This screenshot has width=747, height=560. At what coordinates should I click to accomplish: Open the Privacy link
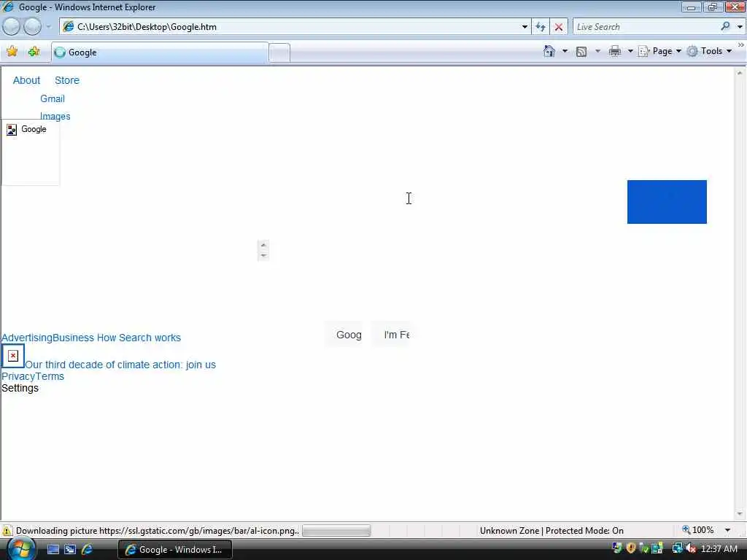pos(18,376)
